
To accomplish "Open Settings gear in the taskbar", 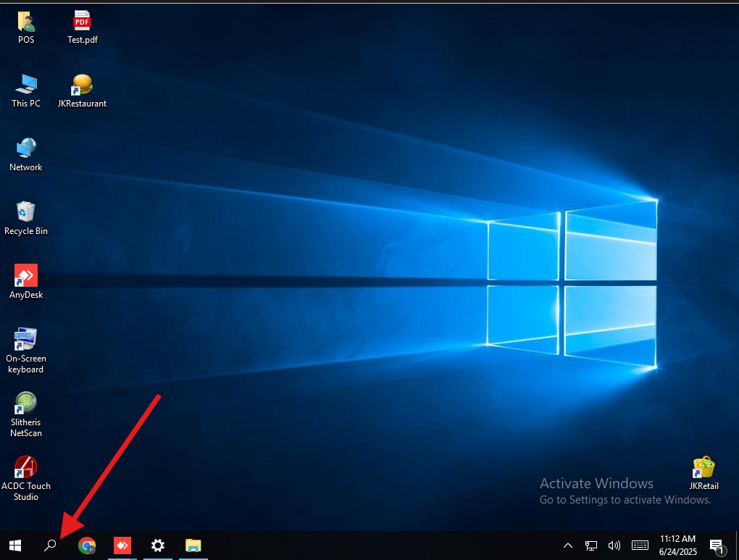I will [x=157, y=546].
